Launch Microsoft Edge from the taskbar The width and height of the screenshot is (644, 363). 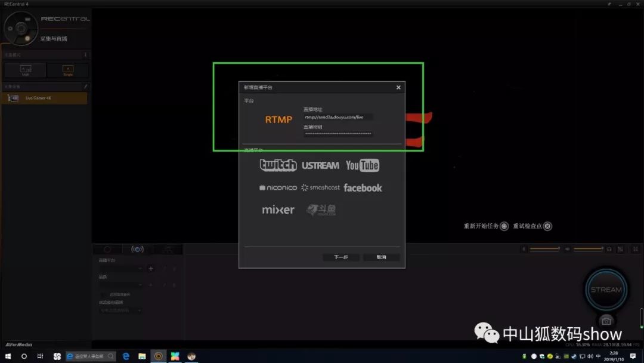(x=126, y=356)
